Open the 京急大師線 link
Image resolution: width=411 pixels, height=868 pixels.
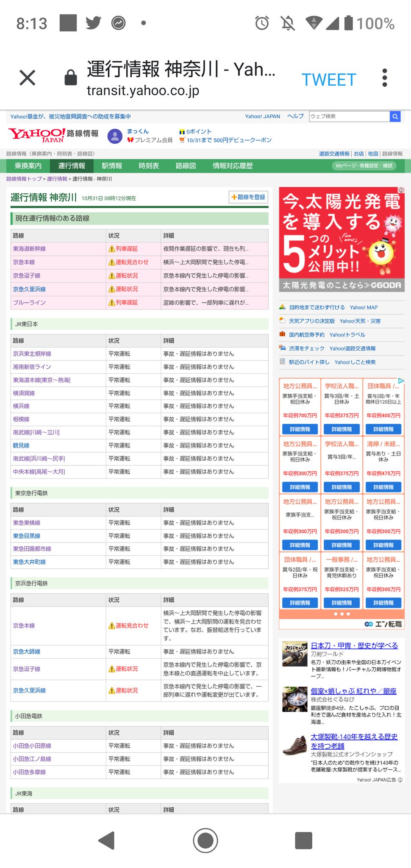pyautogui.click(x=27, y=651)
